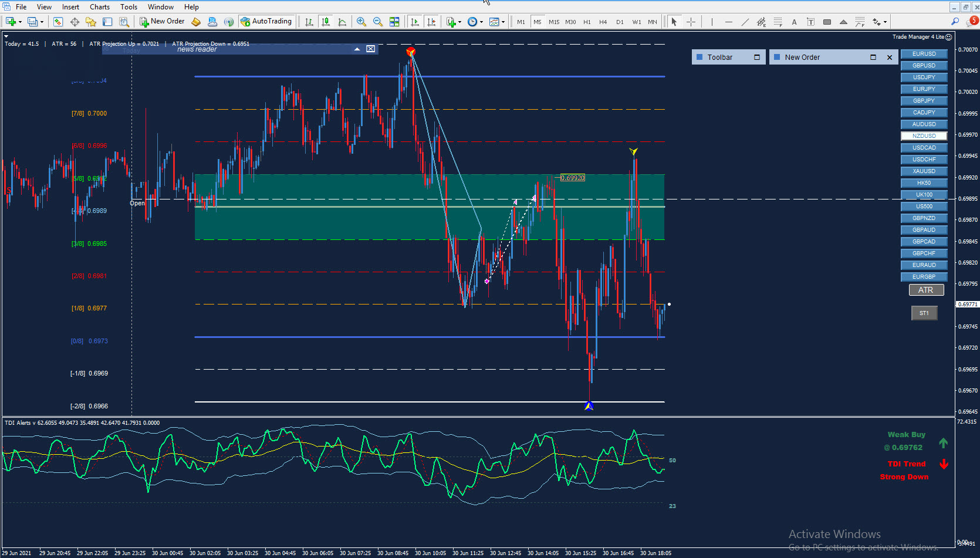Click the EURUSD symbol button
980x558 pixels.
(x=924, y=53)
